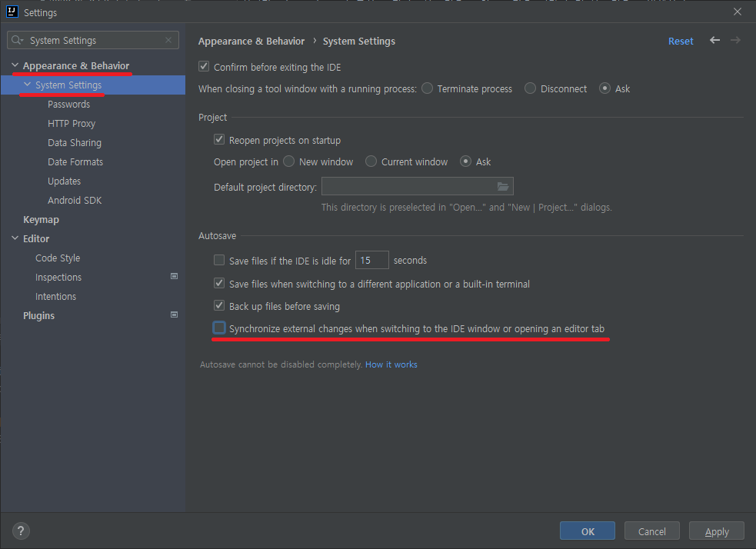The height and width of the screenshot is (549, 756).
Task: Click the IntelliJ IDEA logo icon
Action: tap(12, 12)
